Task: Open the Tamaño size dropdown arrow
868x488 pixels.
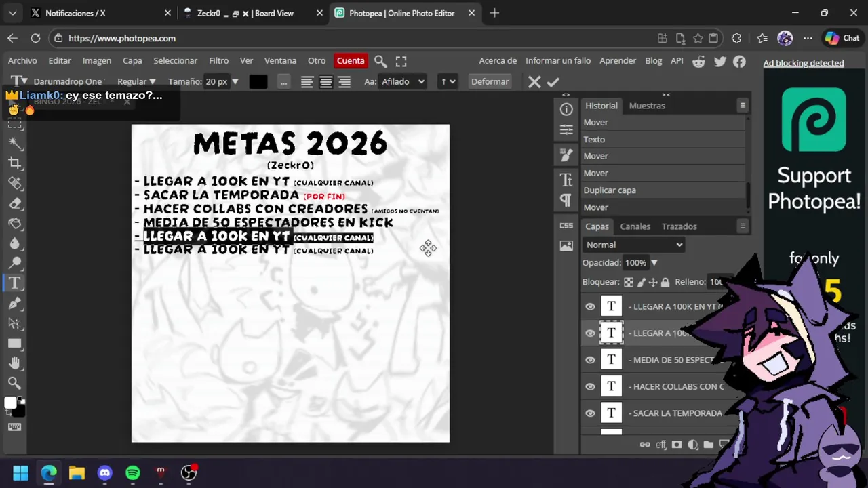Action: (x=235, y=82)
